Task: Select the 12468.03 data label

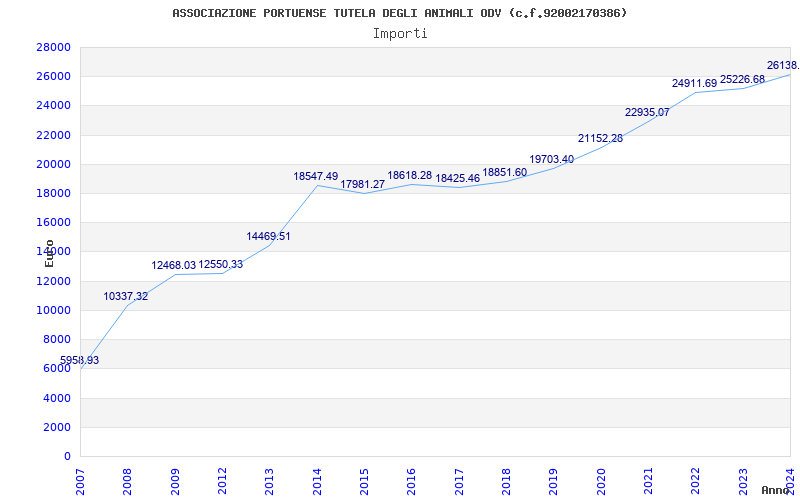Action: click(x=173, y=265)
